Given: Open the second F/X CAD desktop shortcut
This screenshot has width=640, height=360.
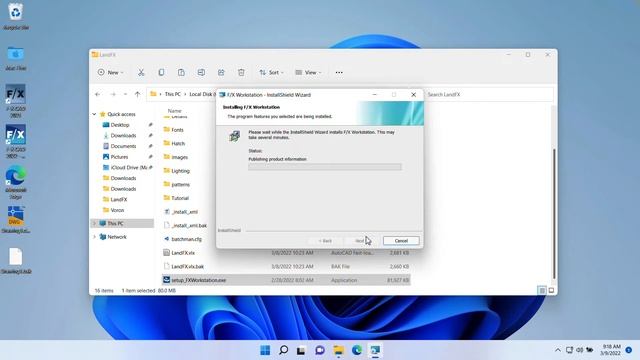Looking at the screenshot, I should (16, 141).
